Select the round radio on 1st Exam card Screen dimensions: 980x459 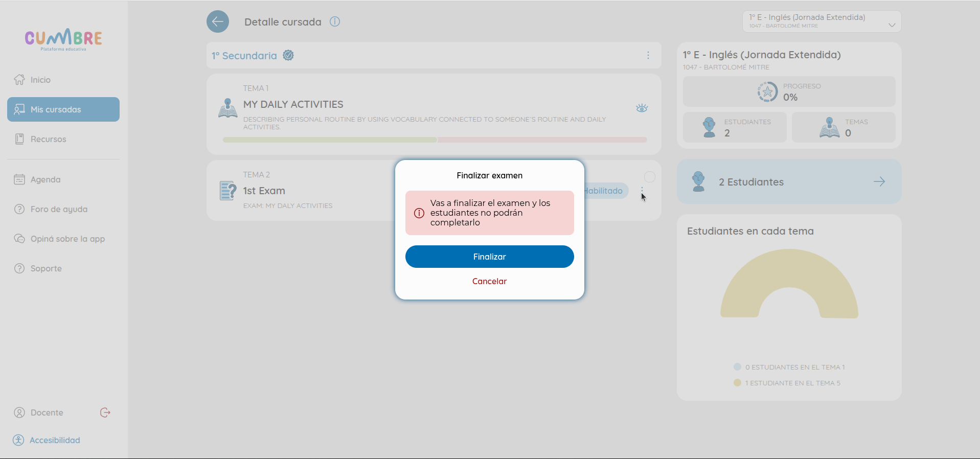pos(650,177)
